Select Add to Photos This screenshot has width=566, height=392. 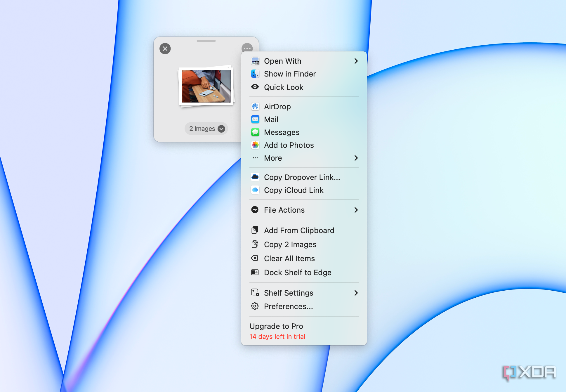coord(304,145)
